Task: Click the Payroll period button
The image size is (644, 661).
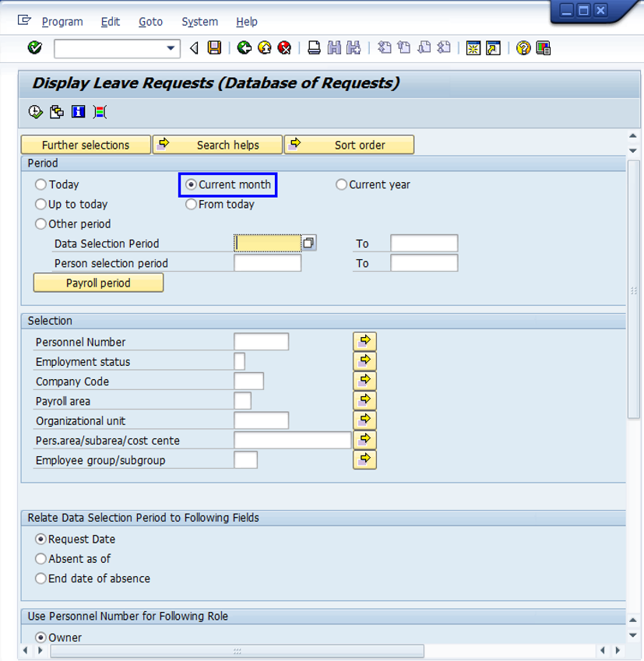Action: pos(98,283)
